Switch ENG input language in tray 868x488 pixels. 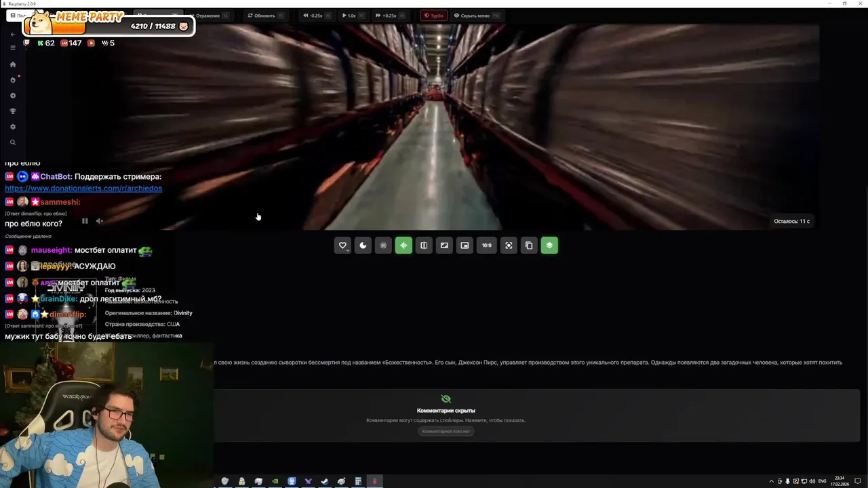[823, 481]
